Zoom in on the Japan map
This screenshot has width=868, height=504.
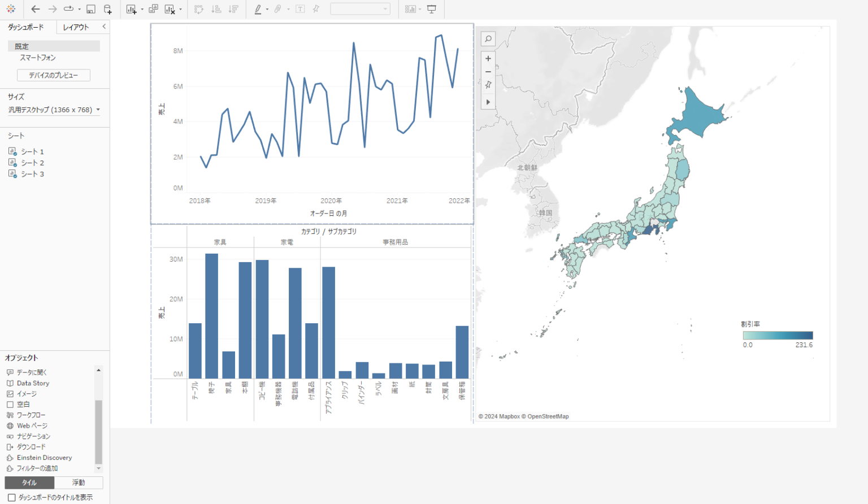click(x=488, y=58)
